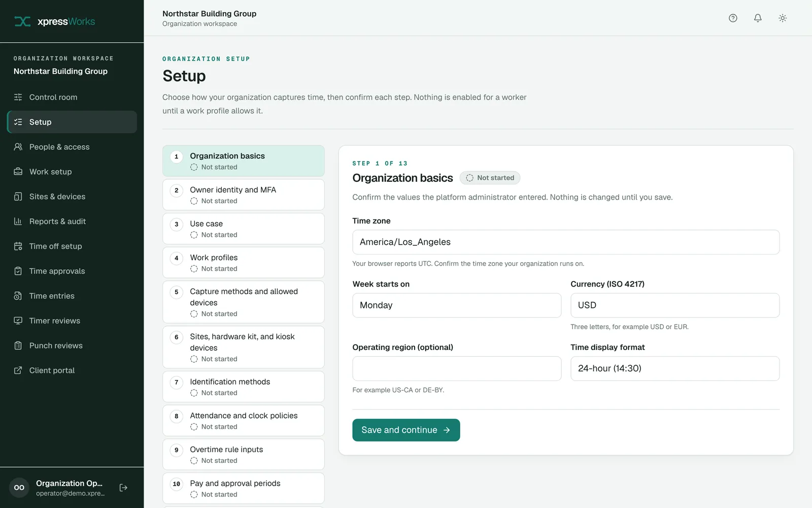
Task: Select step 4 Work profiles
Action: point(244,263)
